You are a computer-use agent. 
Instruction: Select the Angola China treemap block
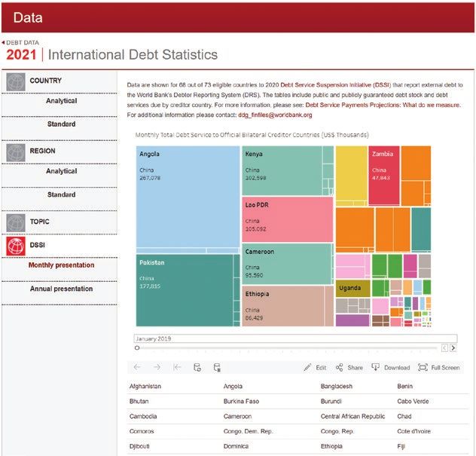point(188,197)
